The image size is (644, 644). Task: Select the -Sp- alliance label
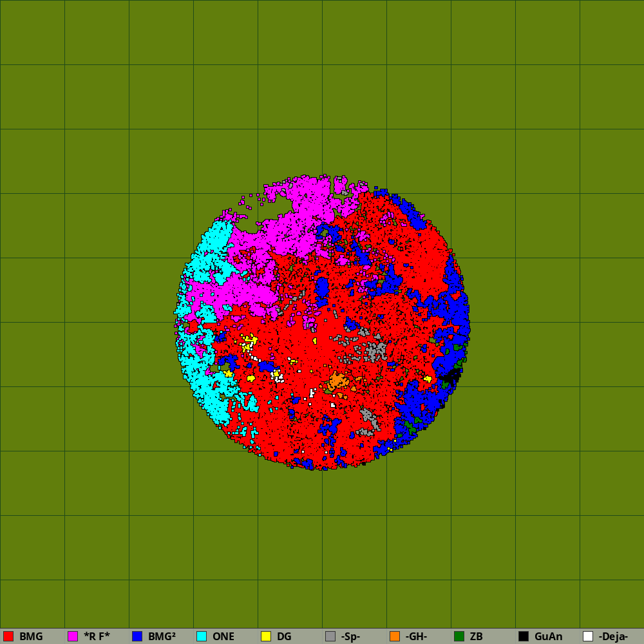(350, 636)
